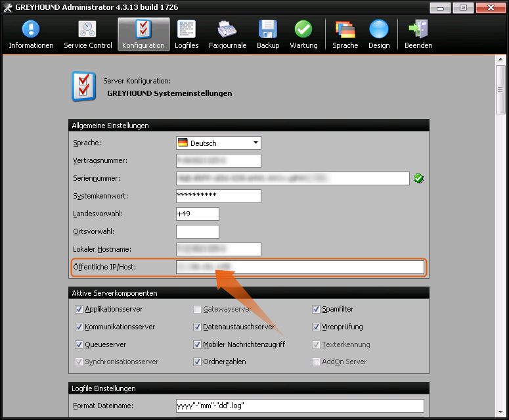509x420 pixels.
Task: Toggle the Queueserver checkbox
Action: pyautogui.click(x=79, y=344)
